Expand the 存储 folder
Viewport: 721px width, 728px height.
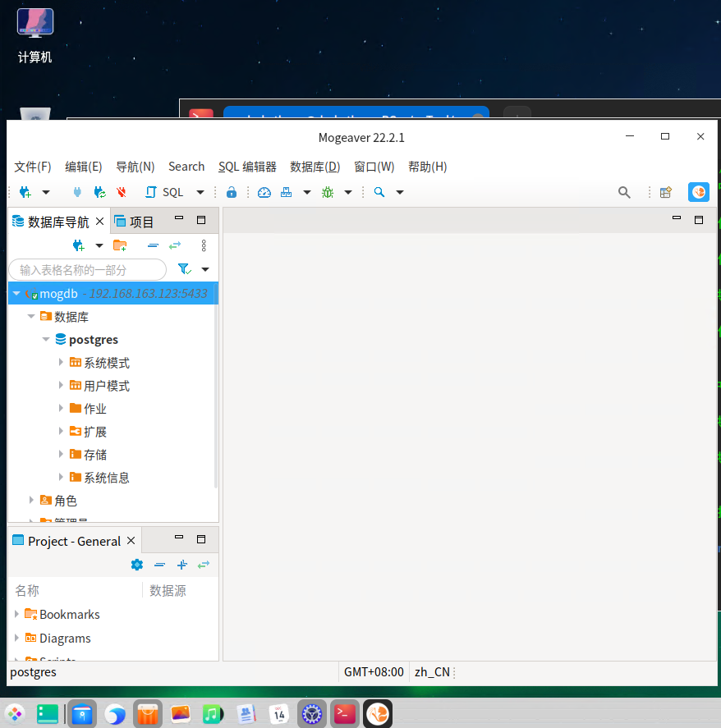coord(61,454)
